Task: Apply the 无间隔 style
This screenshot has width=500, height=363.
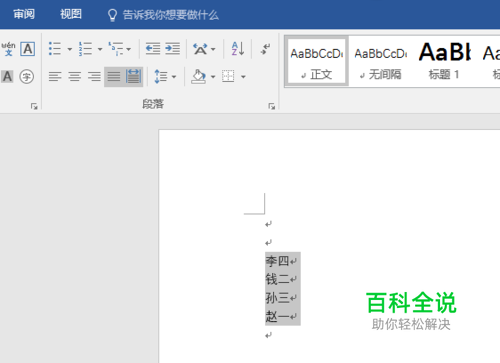Action: 381,61
